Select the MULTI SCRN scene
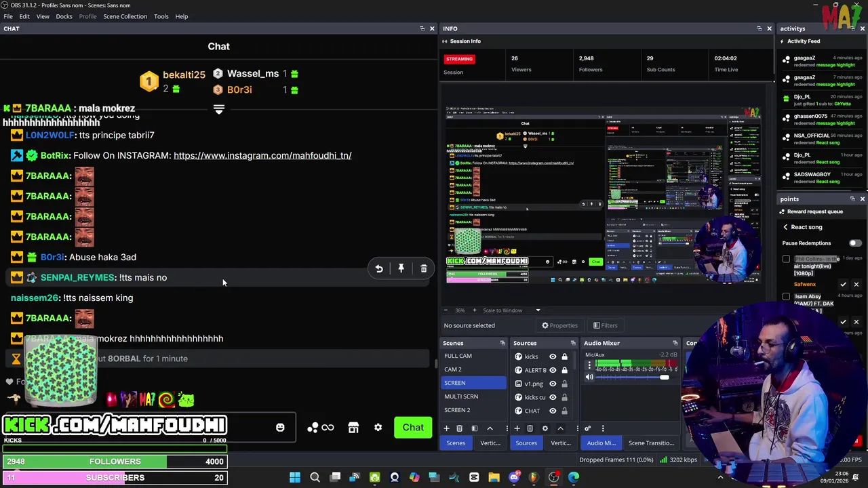Screen dimensions: 868x488 (x=473, y=396)
